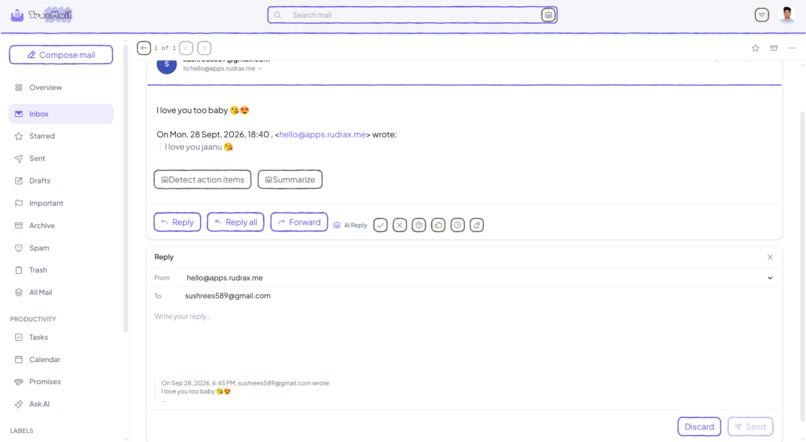Focus the Search mail field
This screenshot has width=806, height=442.
click(x=413, y=15)
